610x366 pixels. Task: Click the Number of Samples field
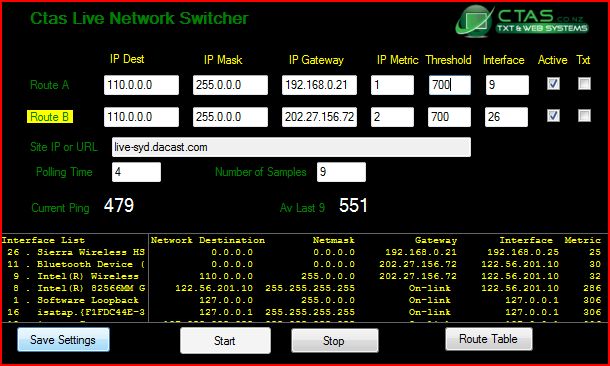(x=341, y=172)
